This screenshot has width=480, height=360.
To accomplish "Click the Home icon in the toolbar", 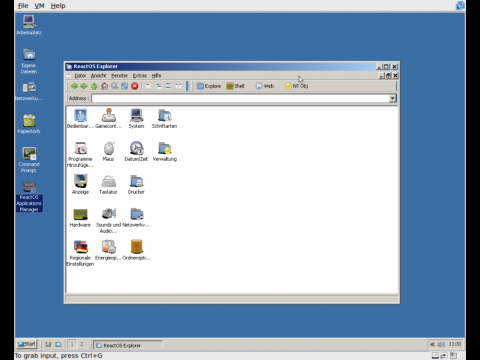I will (x=104, y=86).
